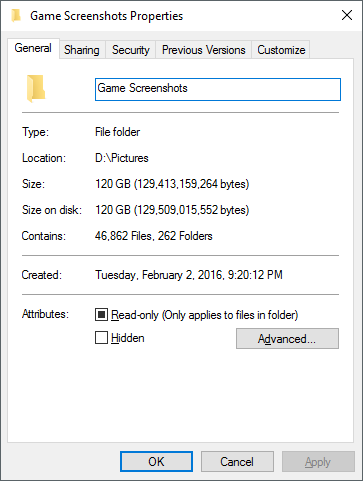Click the 46,862 Files contains value
The image size is (363, 481).
123,236
